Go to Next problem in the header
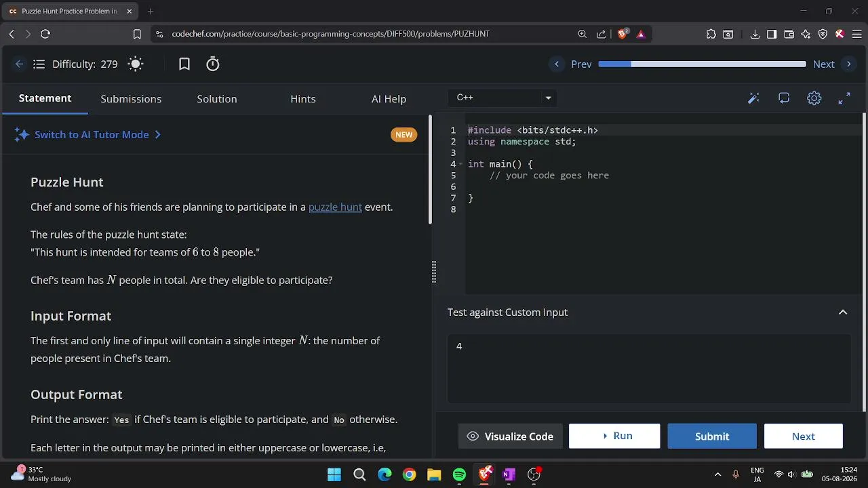Screen dimensions: 868x488 coord(833,64)
